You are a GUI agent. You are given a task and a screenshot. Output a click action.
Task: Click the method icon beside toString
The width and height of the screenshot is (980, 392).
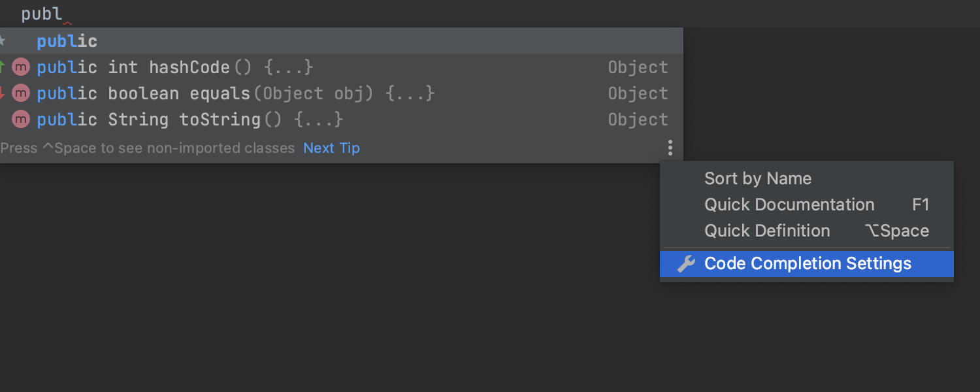pos(21,120)
